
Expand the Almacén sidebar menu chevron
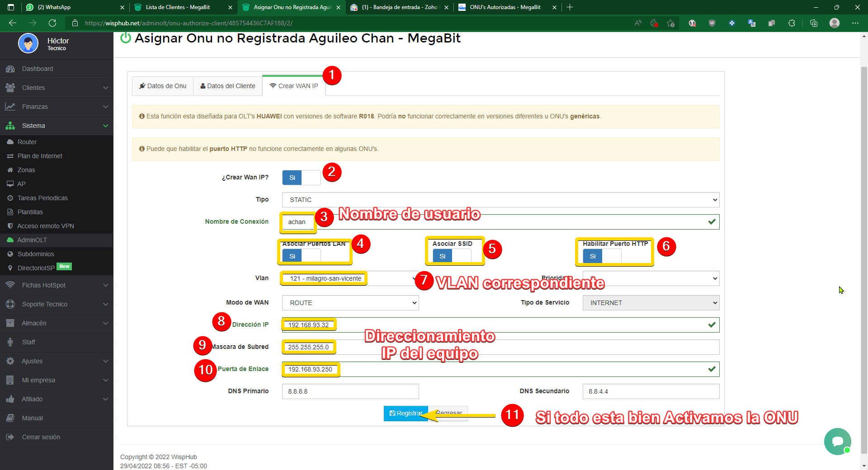pyautogui.click(x=105, y=323)
